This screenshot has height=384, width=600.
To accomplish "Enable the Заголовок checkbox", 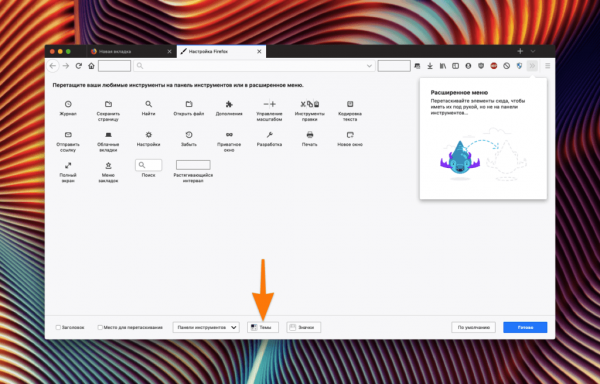I will point(58,327).
